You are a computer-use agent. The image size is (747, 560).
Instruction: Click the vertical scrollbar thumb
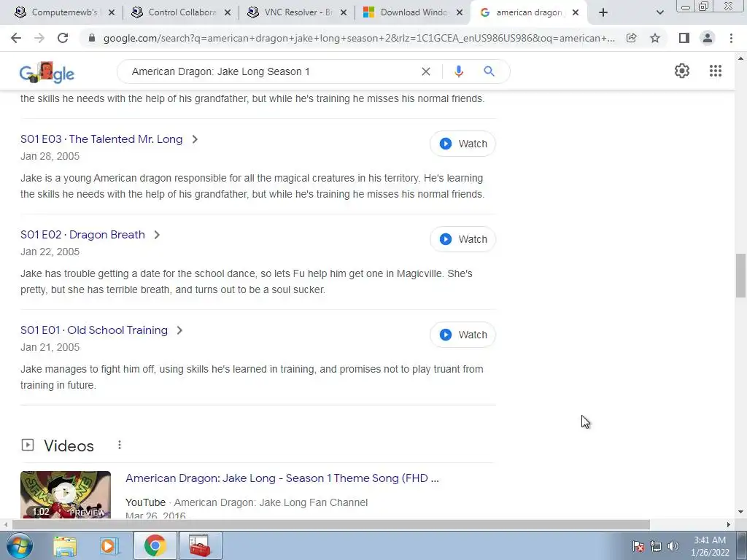740,276
